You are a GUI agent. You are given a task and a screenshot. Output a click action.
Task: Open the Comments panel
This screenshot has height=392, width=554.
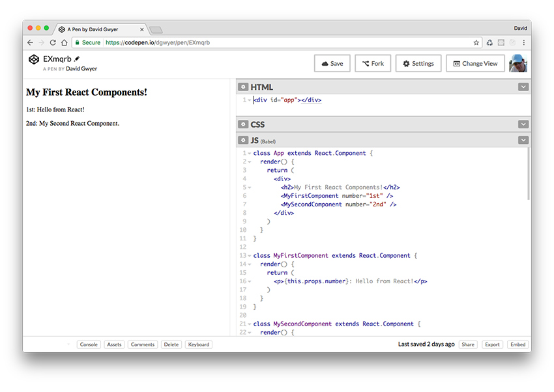[142, 344]
